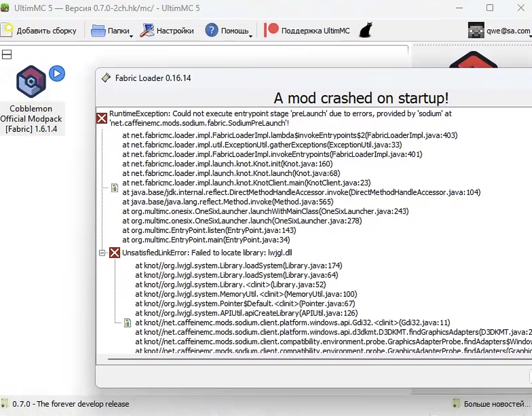Minimize the UltimMC window
This screenshot has height=416, width=532.
459,8
